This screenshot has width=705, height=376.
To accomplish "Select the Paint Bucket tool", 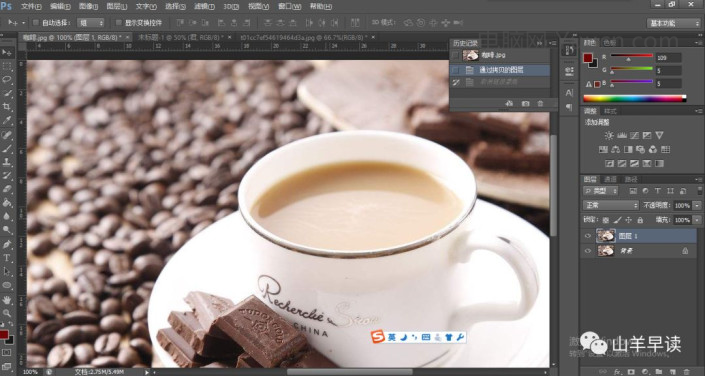I will click(x=7, y=203).
